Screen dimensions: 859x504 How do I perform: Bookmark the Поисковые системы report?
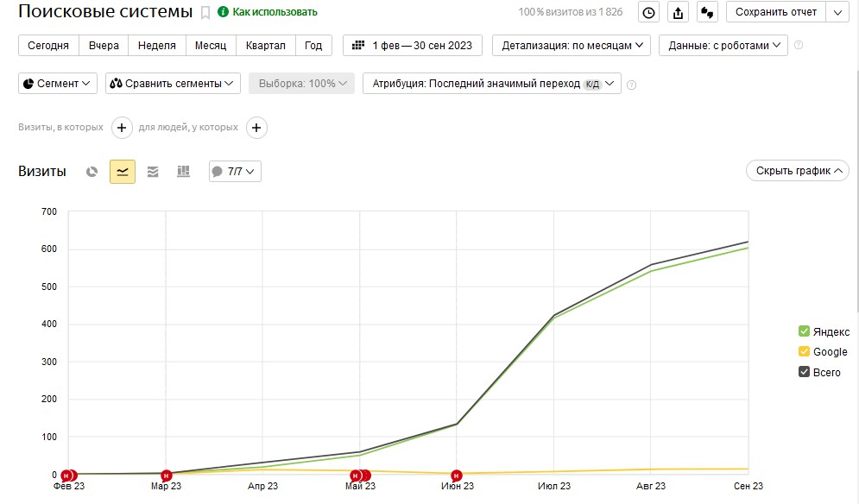pyautogui.click(x=205, y=13)
